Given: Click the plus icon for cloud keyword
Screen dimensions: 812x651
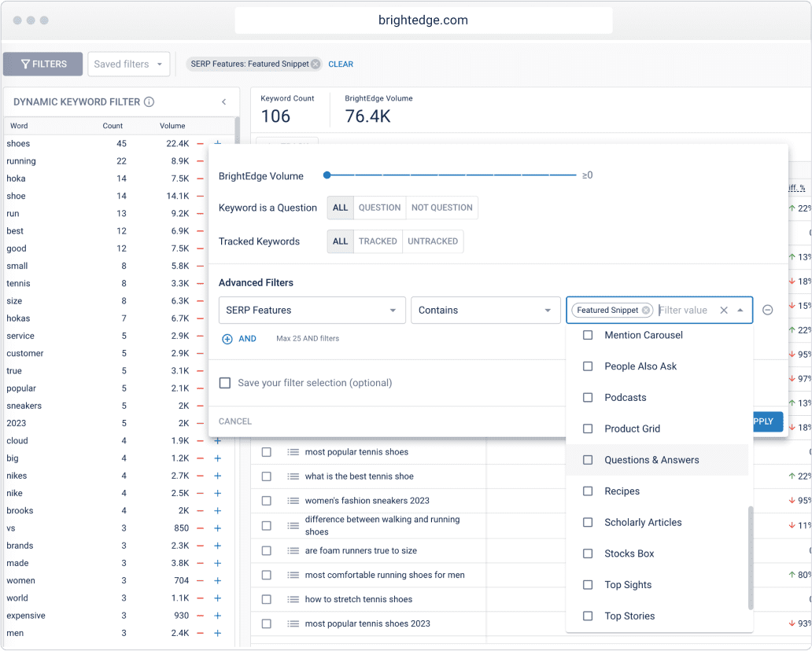Looking at the screenshot, I should click(218, 441).
